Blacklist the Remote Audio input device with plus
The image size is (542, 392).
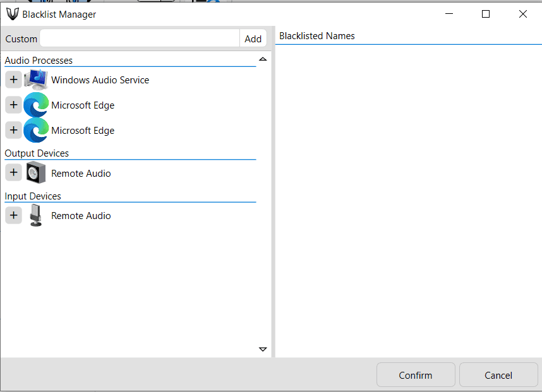pos(13,215)
